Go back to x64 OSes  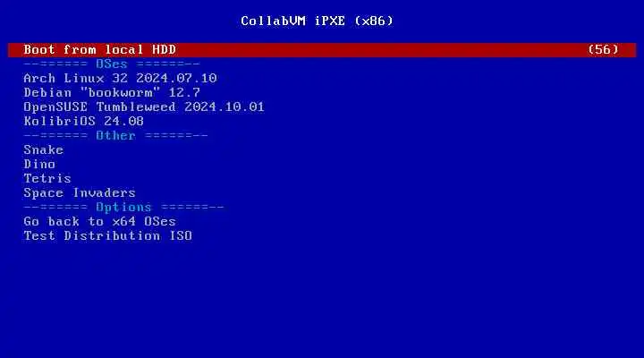coord(100,222)
